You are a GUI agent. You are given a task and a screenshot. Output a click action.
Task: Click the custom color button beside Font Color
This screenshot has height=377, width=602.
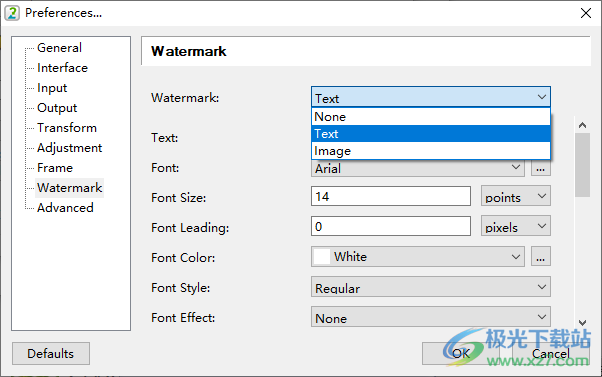click(x=541, y=256)
